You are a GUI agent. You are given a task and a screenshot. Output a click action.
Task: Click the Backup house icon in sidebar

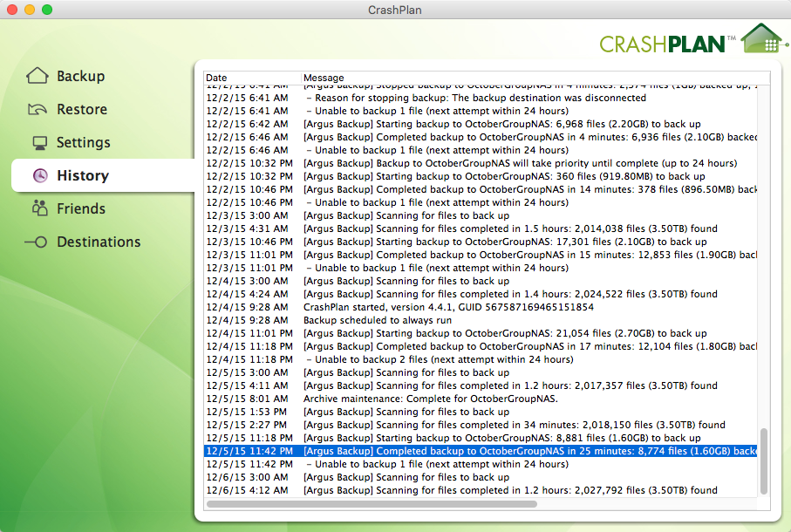38,76
